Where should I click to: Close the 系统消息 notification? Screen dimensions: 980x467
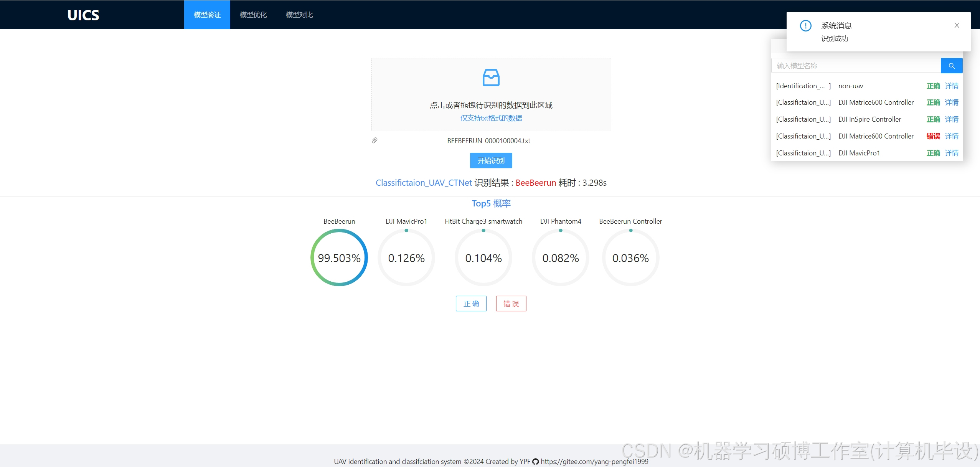(x=957, y=25)
